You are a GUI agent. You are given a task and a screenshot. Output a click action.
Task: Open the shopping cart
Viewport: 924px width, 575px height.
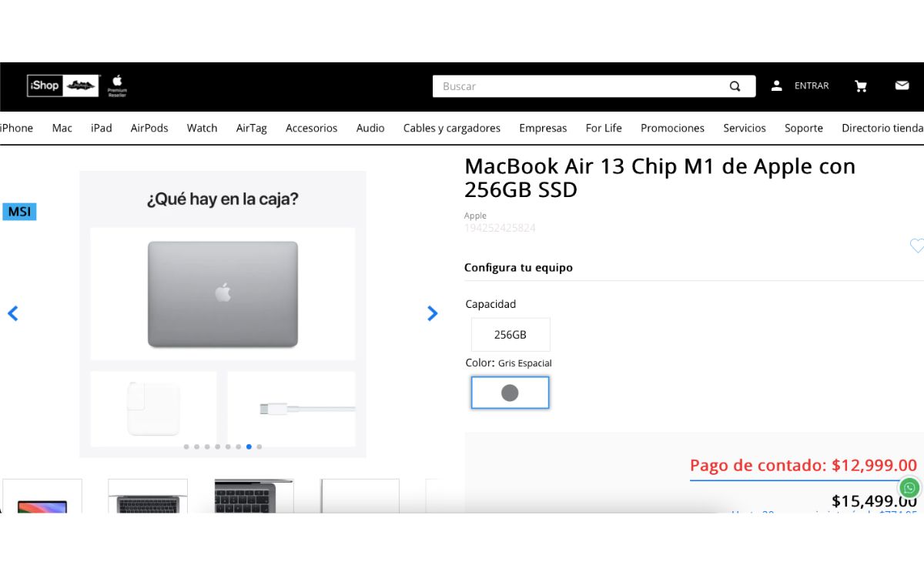point(861,86)
